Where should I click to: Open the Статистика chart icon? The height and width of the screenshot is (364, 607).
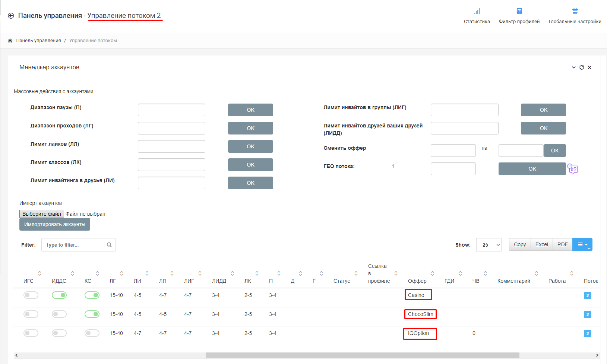[x=477, y=12]
